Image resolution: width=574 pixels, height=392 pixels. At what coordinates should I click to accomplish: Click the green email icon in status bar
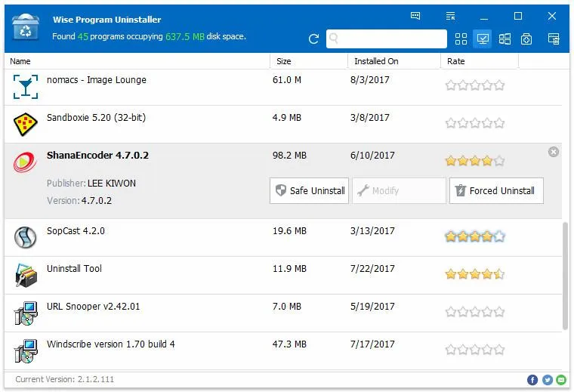562,380
